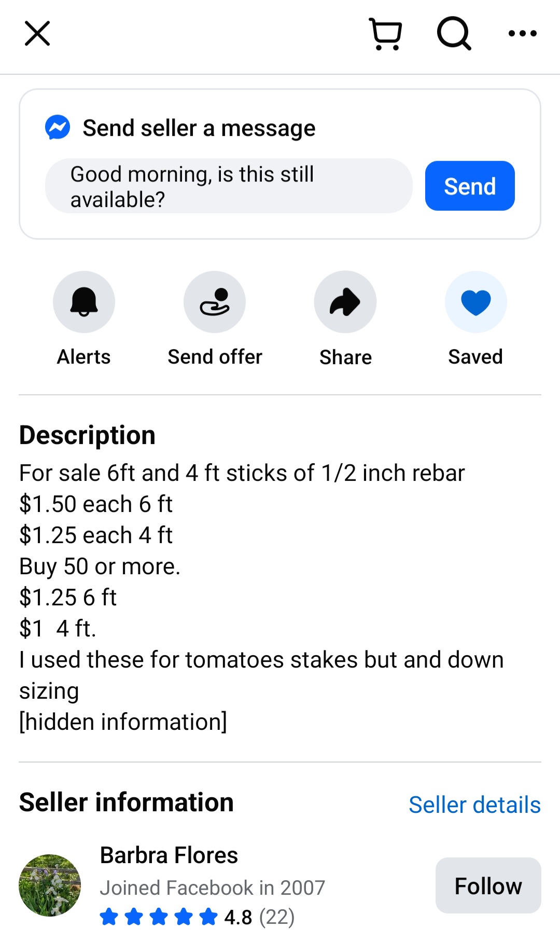Image resolution: width=560 pixels, height=942 pixels.
Task: Edit the 'Good morning, is this still available?' message
Action: pyautogui.click(x=228, y=186)
